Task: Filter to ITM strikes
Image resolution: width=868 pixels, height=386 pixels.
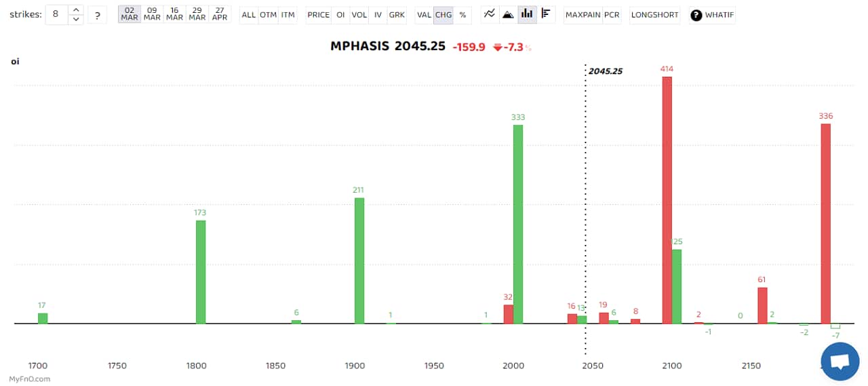Action: 288,14
